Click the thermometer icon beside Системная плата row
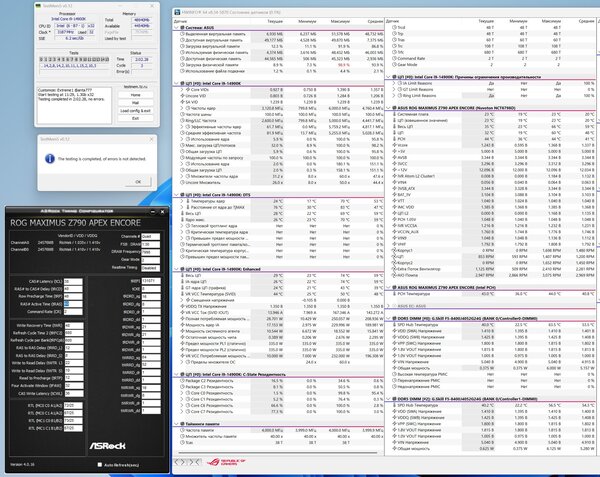Image resolution: width=600 pixels, height=477 pixels. coord(394,114)
